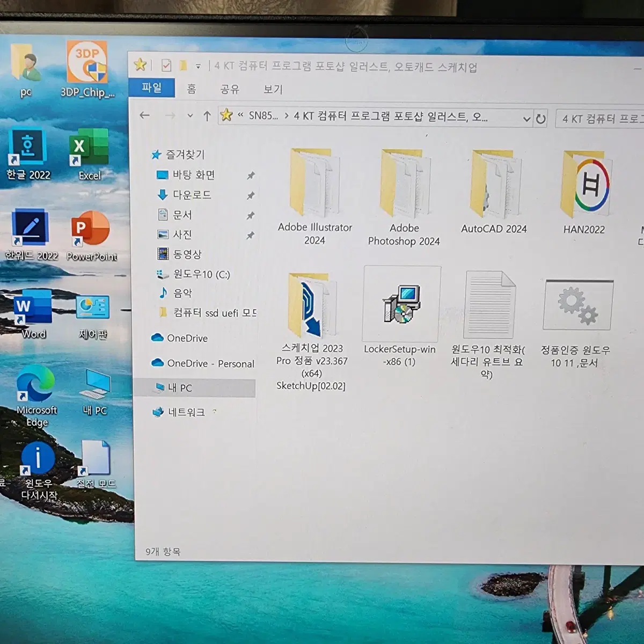The width and height of the screenshot is (644, 644).
Task: Launch Microsoft Edge from the desktop
Action: 36,396
